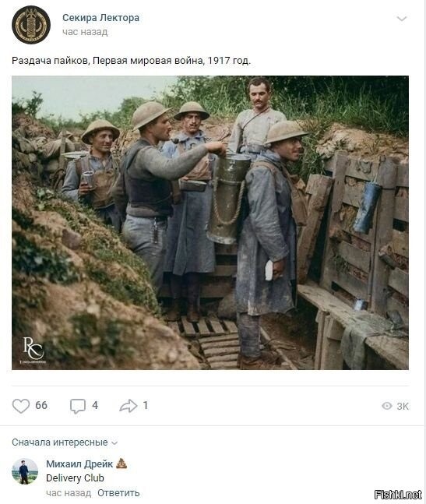Open the Секира Лектора community avatar
This screenshot has height=504, width=426.
[31, 25]
